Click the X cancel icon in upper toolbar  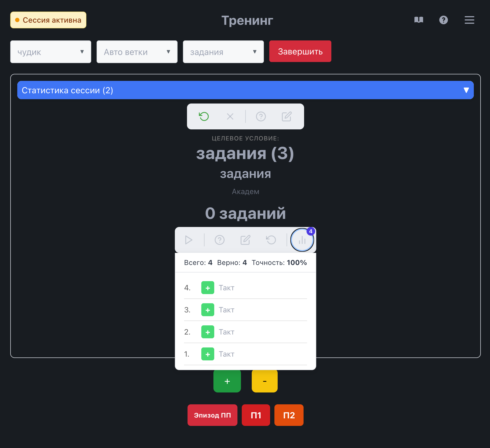[x=230, y=116]
